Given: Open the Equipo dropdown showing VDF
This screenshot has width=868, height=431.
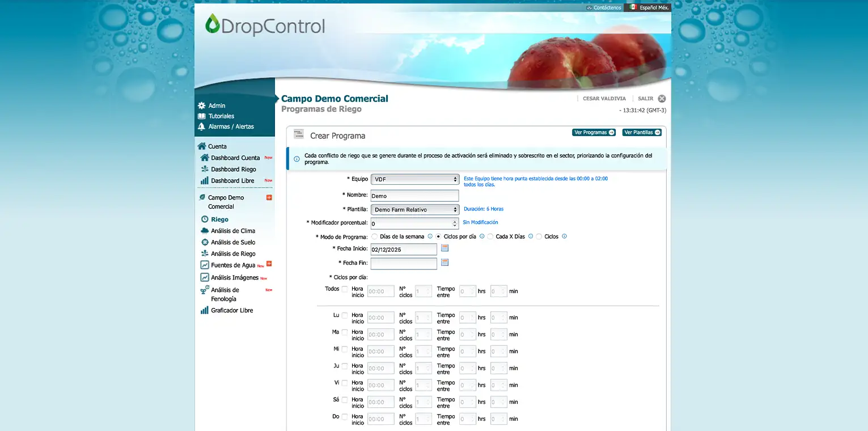Looking at the screenshot, I should click(415, 179).
